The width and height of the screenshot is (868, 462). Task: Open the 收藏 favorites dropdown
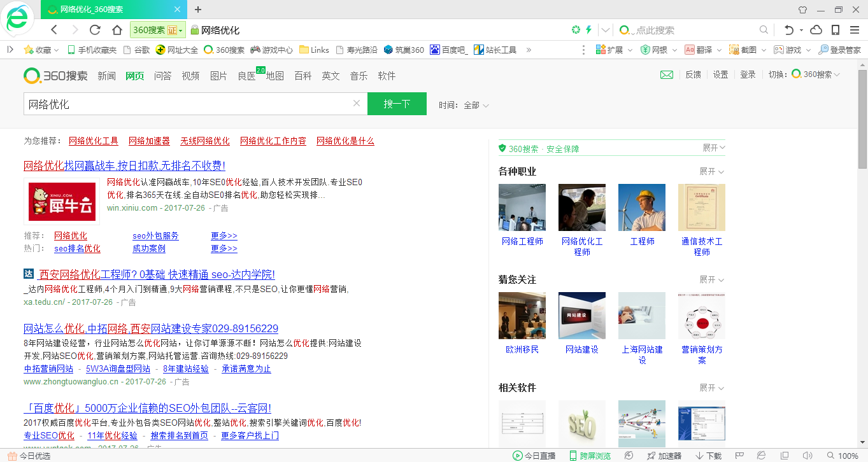42,50
